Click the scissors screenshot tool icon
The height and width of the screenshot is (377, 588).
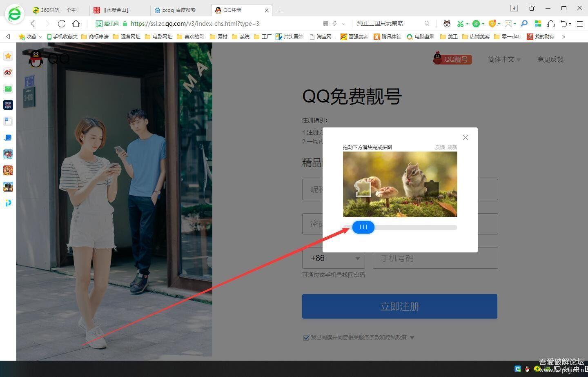460,24
